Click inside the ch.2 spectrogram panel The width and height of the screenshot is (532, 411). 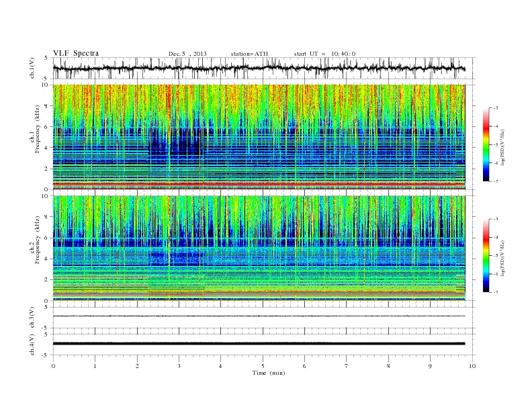(259, 248)
